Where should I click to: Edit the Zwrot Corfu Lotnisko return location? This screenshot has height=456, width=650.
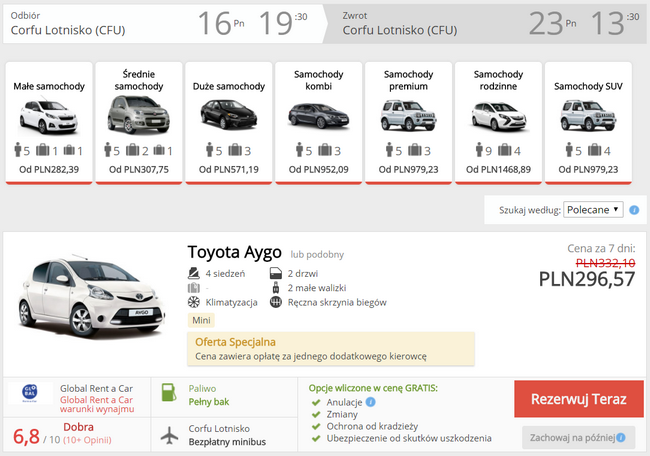[x=400, y=30]
